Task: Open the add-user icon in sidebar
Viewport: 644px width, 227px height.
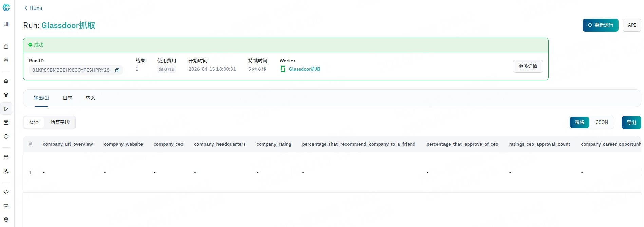Action: pyautogui.click(x=6, y=171)
